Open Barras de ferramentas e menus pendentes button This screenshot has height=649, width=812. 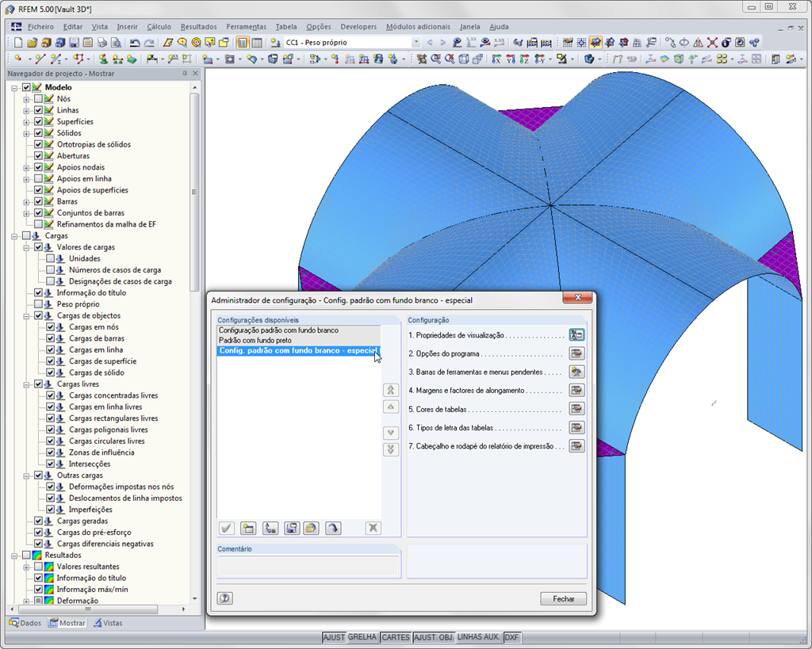pyautogui.click(x=576, y=372)
